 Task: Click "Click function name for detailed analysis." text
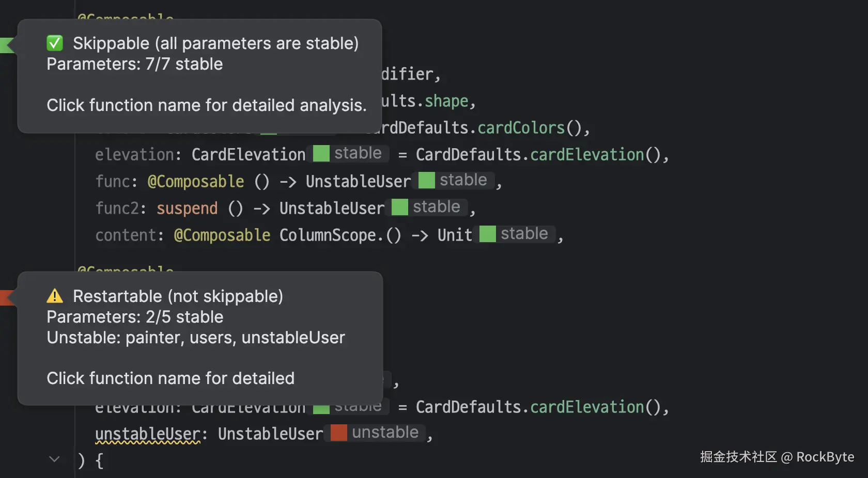point(207,105)
